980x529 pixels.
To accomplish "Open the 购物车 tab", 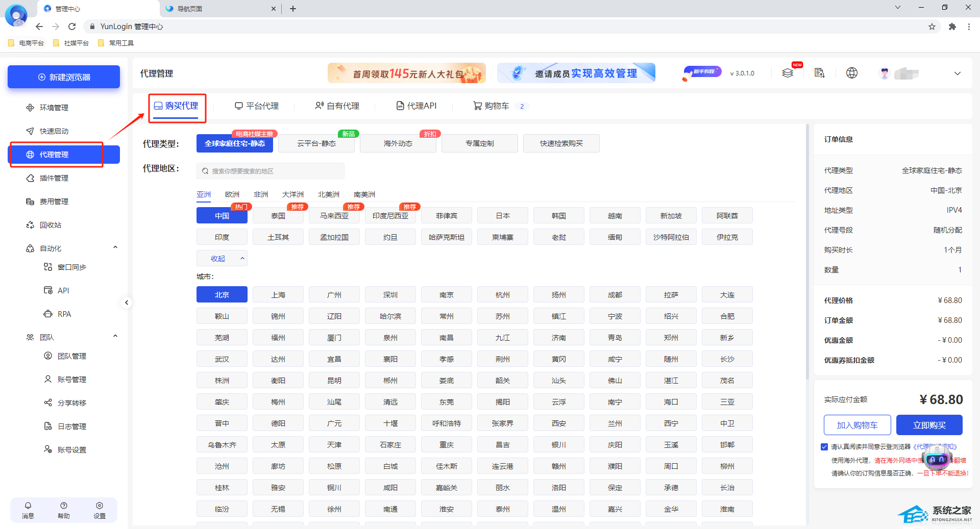I will pyautogui.click(x=492, y=106).
